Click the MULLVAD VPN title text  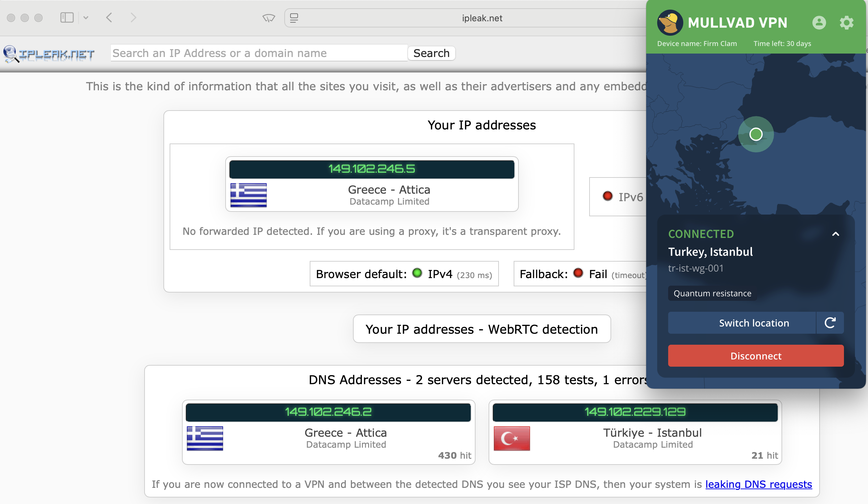point(738,23)
